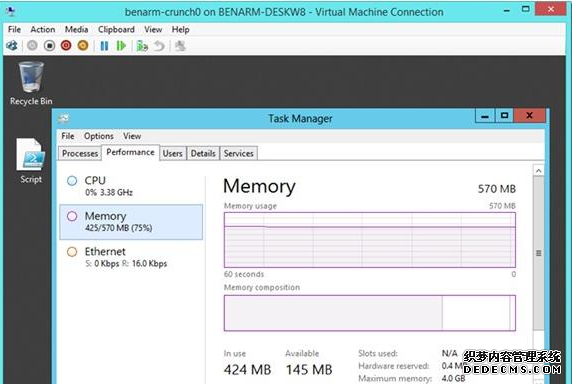Open the Action menu
This screenshot has height=384, width=572.
[43, 30]
